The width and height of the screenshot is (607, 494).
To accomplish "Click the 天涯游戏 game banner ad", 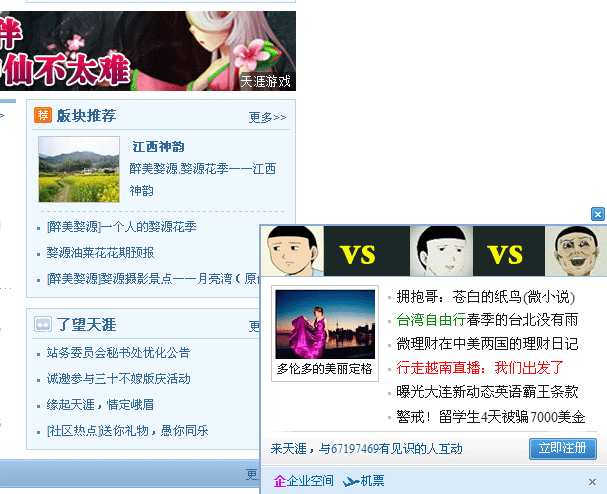I will coord(148,51).
